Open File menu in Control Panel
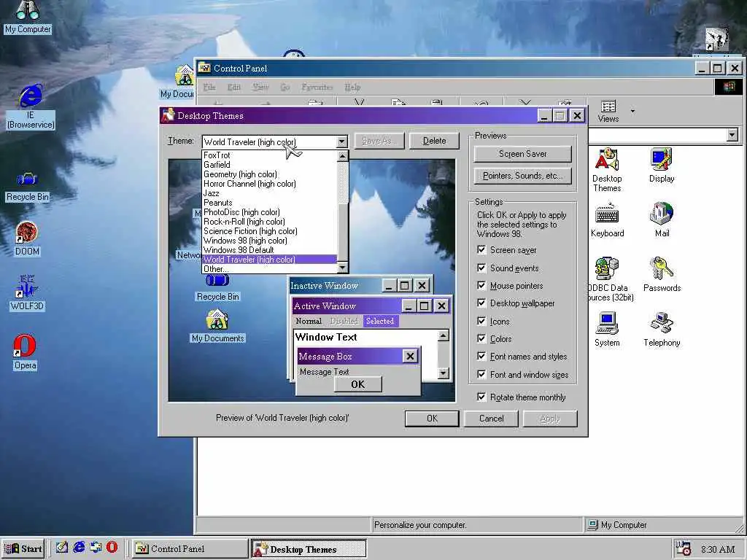This screenshot has height=560, width=747. click(209, 87)
